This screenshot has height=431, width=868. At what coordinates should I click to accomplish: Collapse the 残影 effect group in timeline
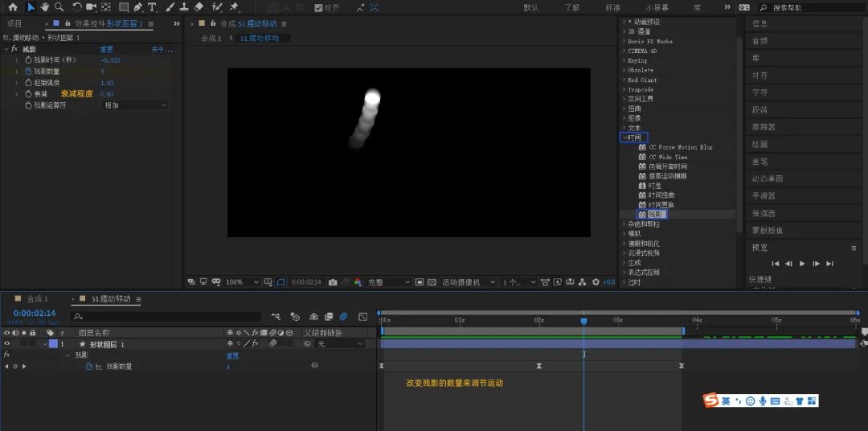coord(68,355)
